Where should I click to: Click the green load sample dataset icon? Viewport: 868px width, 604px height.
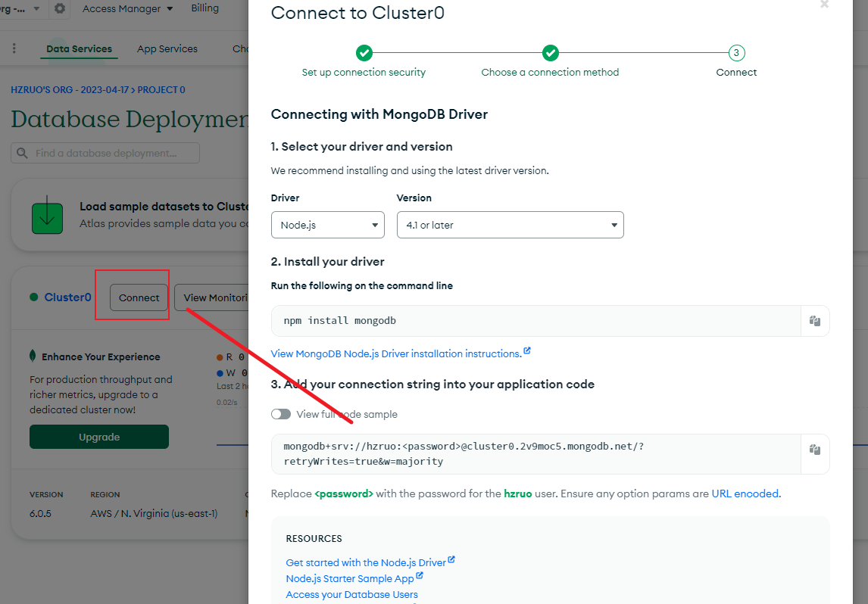pos(47,214)
